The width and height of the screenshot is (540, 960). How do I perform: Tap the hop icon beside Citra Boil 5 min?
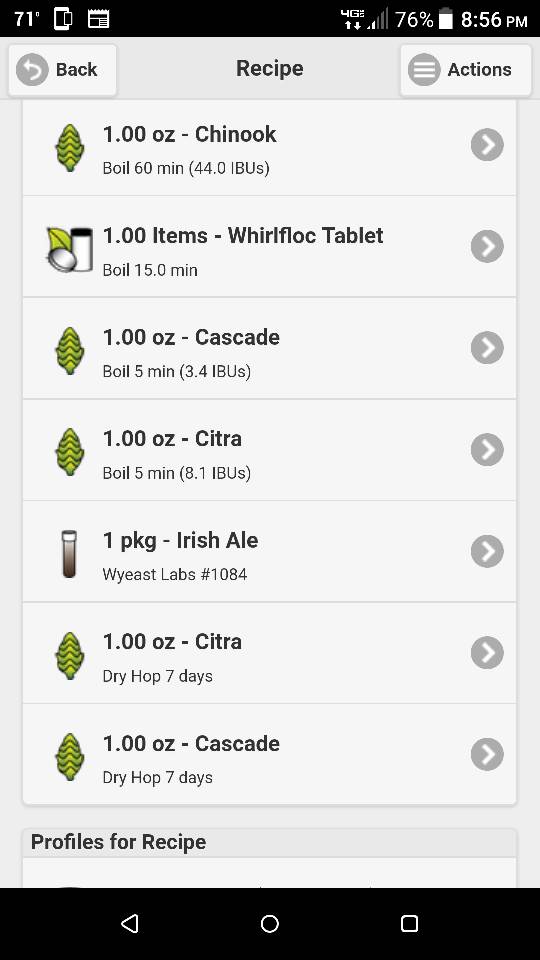[x=70, y=452]
